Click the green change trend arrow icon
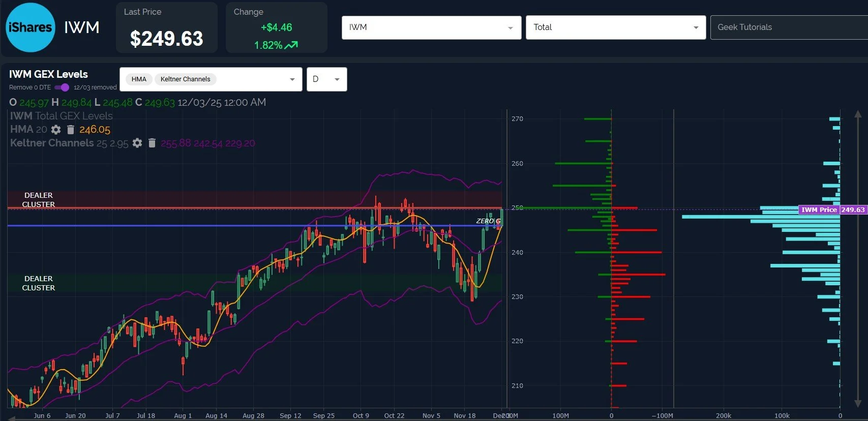This screenshot has height=421, width=868. click(291, 45)
